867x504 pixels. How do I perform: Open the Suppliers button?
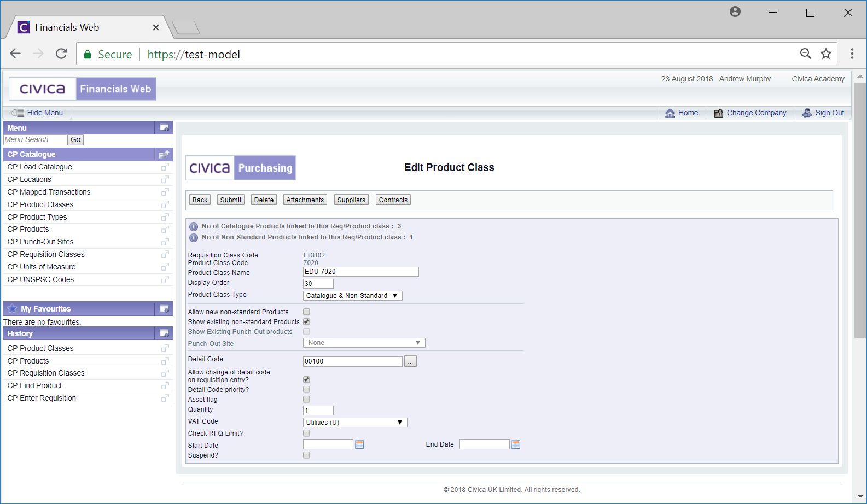click(x=351, y=200)
